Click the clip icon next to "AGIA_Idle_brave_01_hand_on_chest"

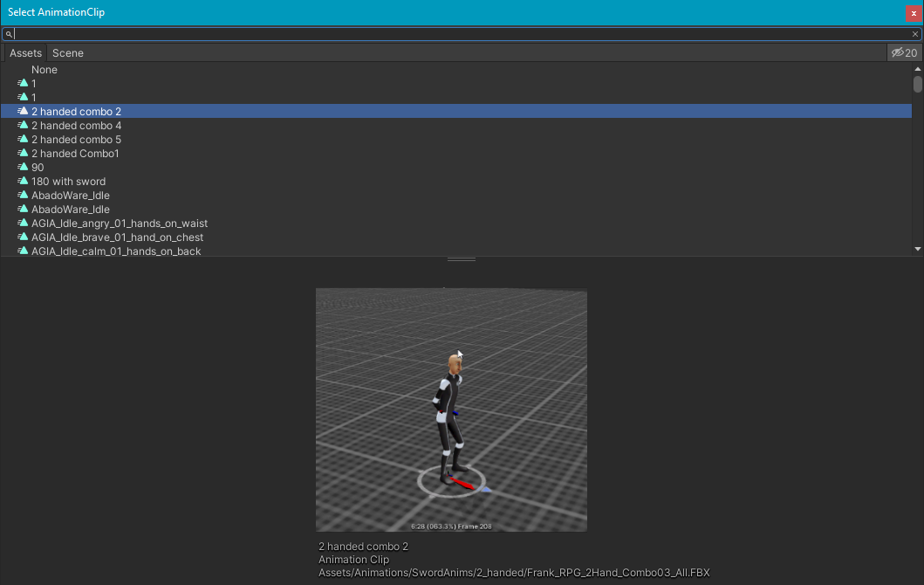(23, 237)
